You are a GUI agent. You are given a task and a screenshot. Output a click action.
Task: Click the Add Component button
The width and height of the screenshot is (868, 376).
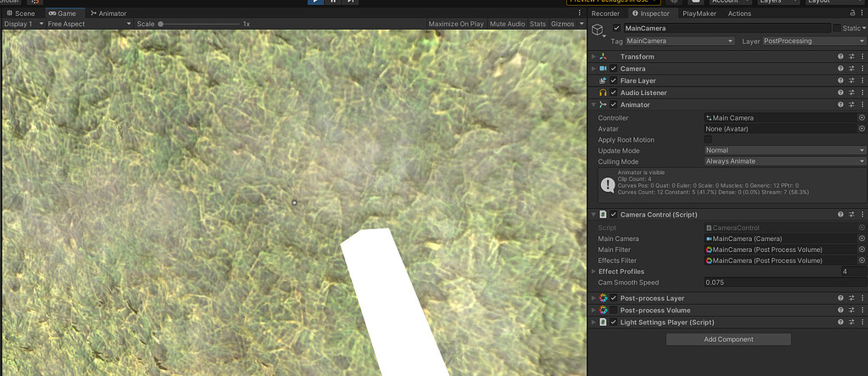728,340
